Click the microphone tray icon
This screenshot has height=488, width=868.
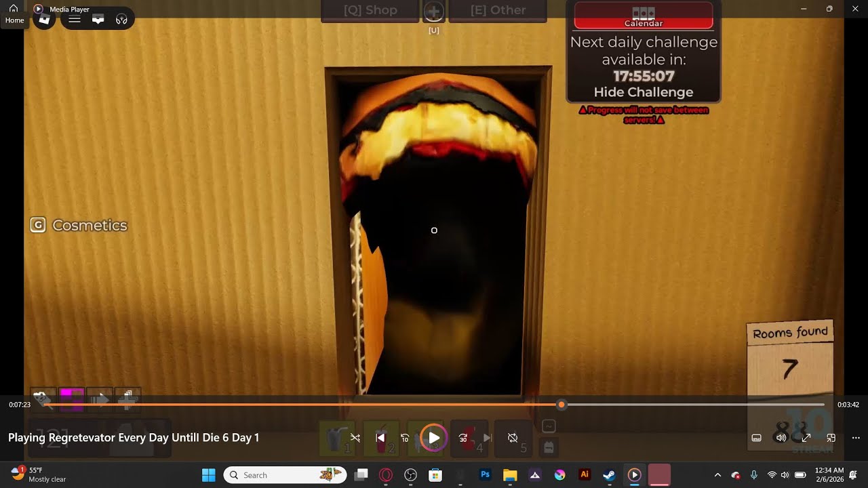pos(753,475)
